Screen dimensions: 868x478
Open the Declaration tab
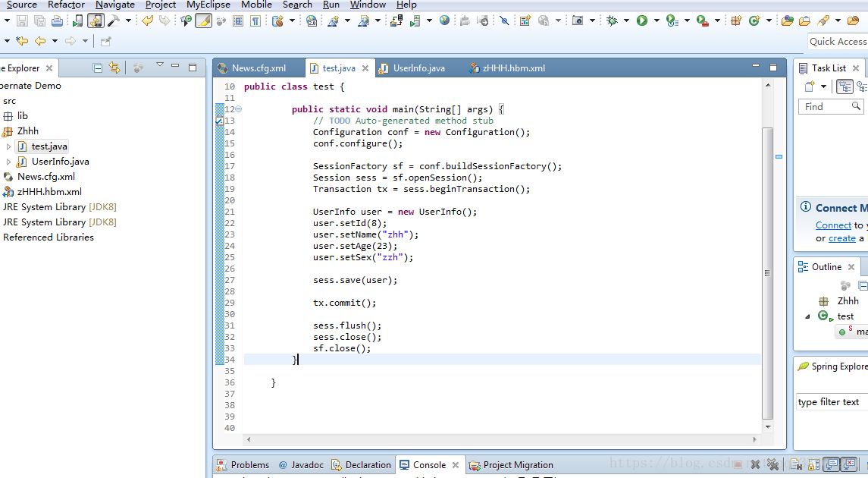362,464
